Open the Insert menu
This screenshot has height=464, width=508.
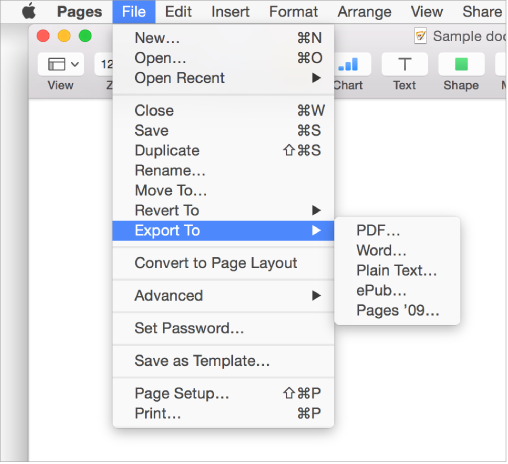point(230,12)
